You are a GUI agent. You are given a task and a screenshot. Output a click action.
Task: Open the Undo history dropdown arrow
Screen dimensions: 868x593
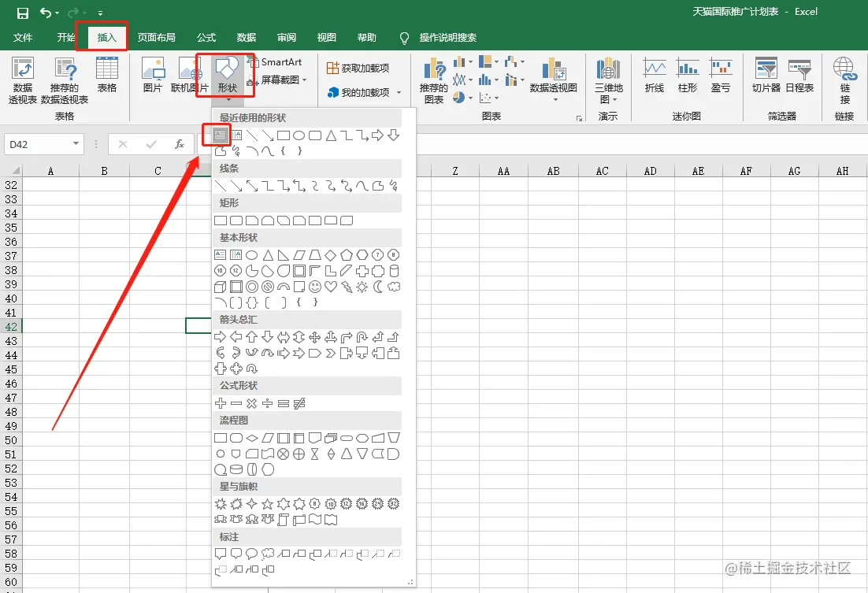pyautogui.click(x=57, y=13)
